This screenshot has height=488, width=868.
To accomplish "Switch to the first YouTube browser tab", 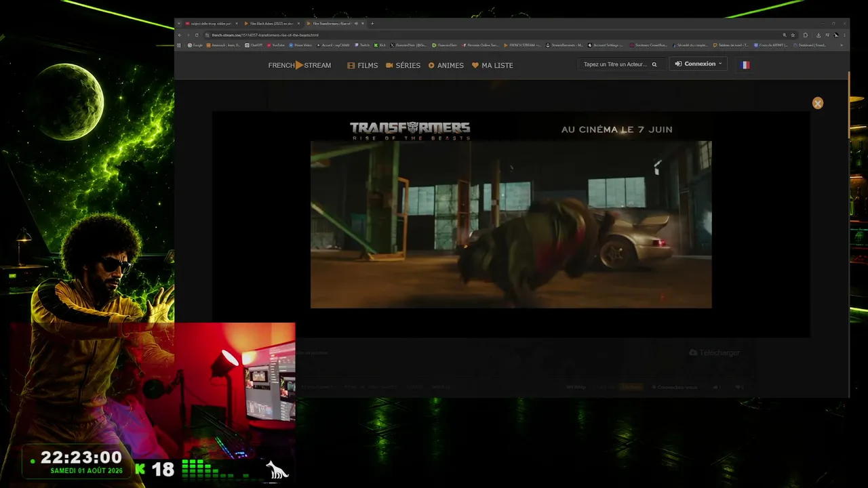I will coord(210,23).
